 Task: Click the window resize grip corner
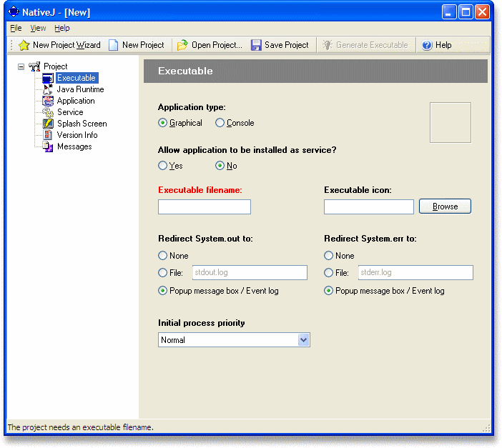tap(486, 428)
